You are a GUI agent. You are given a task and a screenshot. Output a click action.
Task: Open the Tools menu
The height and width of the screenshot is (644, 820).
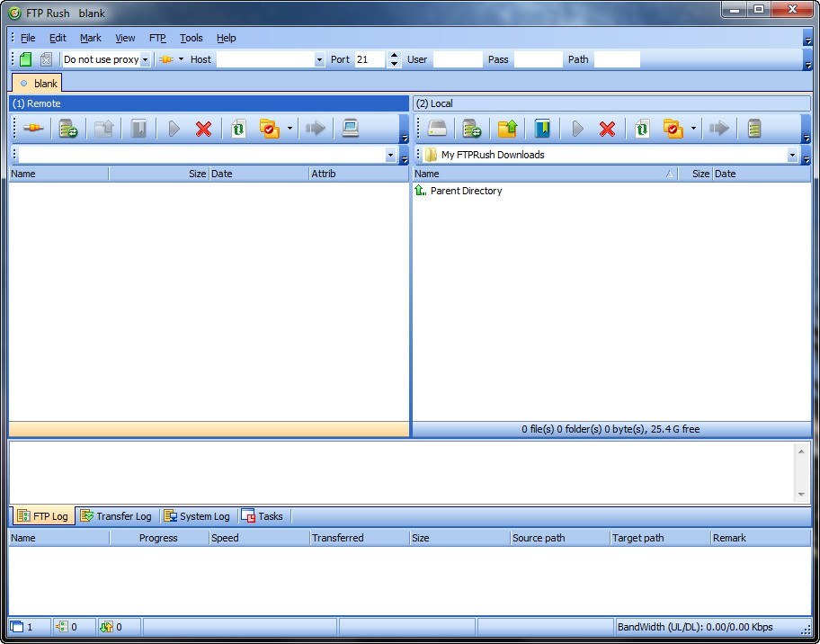(x=191, y=38)
